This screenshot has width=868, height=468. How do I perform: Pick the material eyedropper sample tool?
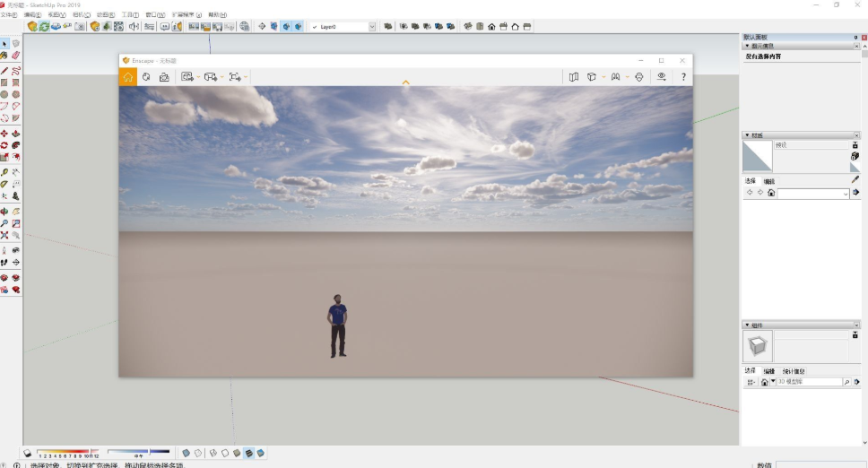coord(855,179)
